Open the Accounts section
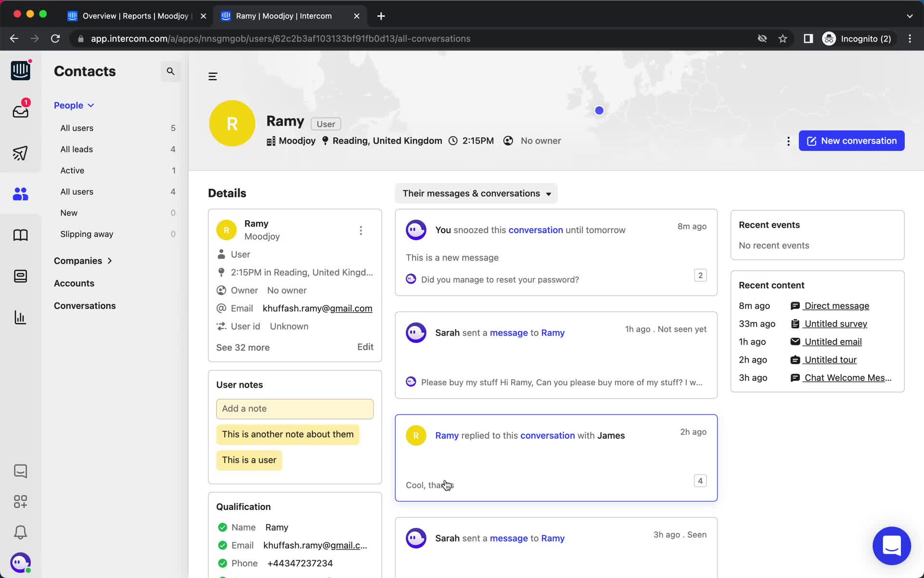The width and height of the screenshot is (924, 578). (74, 283)
